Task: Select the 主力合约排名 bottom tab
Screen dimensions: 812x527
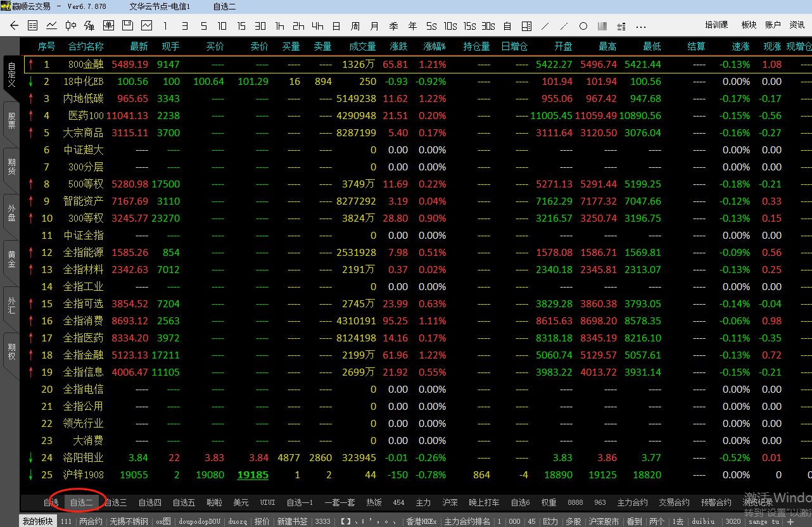Action: [x=467, y=521]
